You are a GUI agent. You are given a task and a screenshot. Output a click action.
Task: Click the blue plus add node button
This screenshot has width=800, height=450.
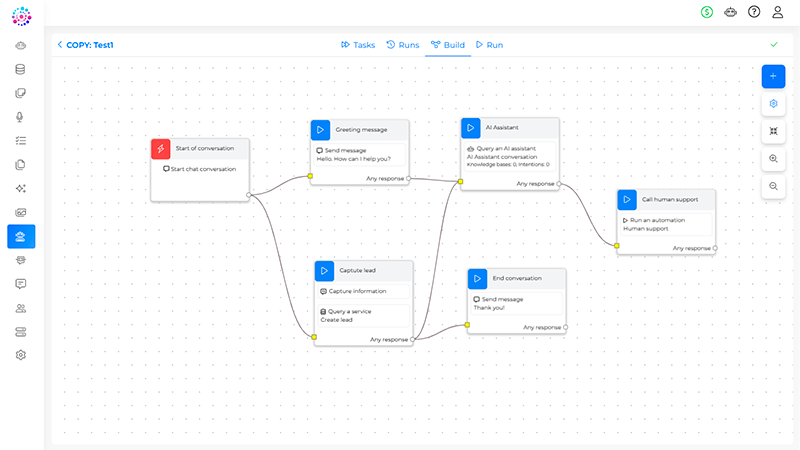[773, 77]
